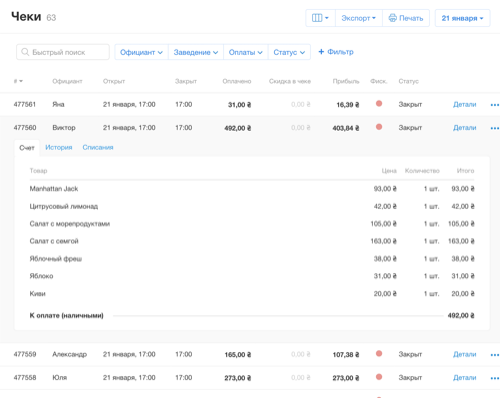Click paid amount 165,00
The width and height of the screenshot is (500, 398).
click(238, 355)
